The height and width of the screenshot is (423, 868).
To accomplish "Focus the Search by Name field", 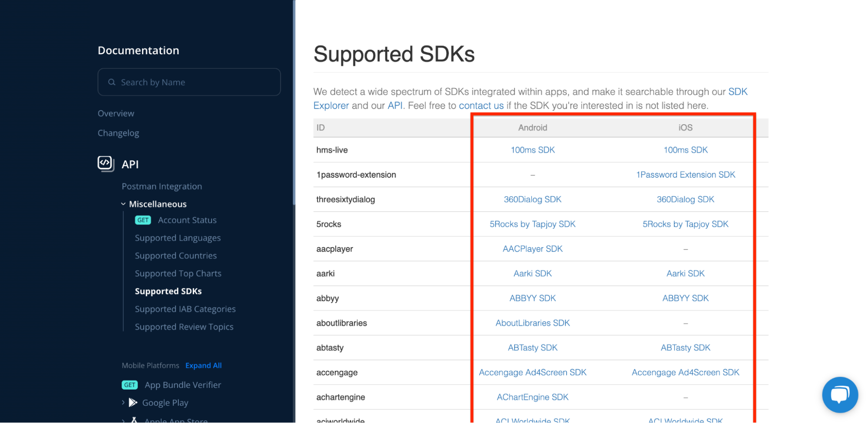I will [189, 82].
